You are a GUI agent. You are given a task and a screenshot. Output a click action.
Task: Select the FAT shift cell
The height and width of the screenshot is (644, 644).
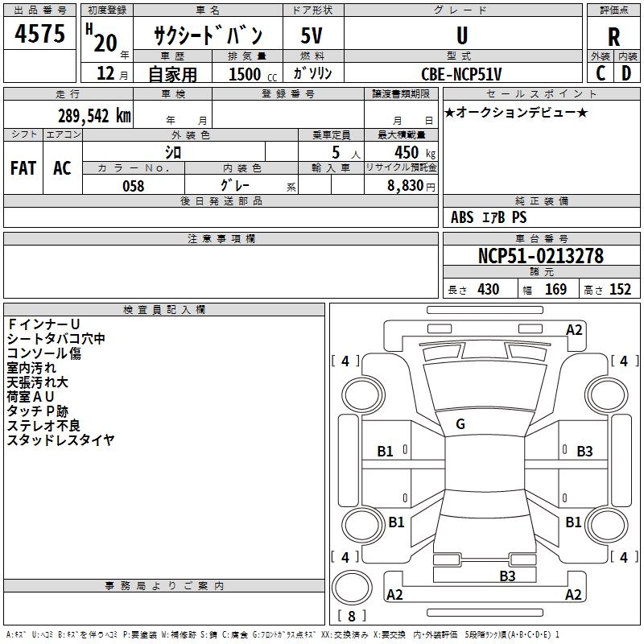(23, 168)
